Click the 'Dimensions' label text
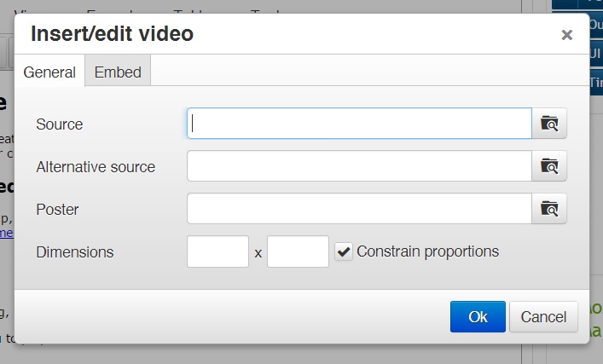 click(x=75, y=252)
